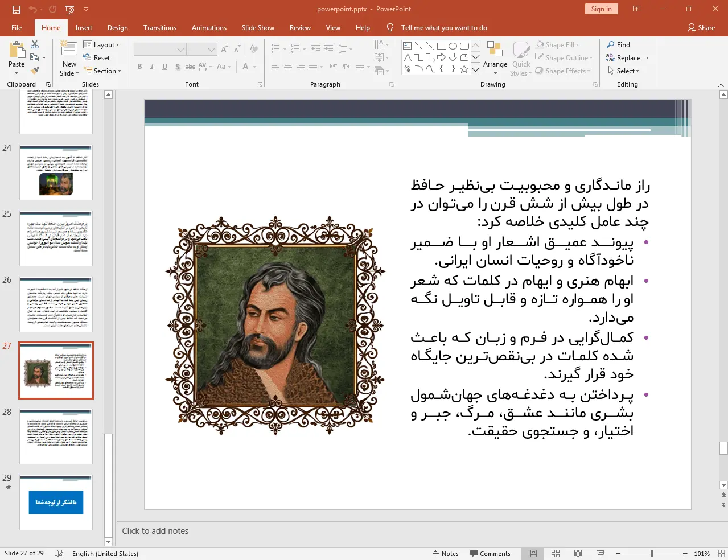
Task: Click the Undo arrow icon
Action: (32, 9)
